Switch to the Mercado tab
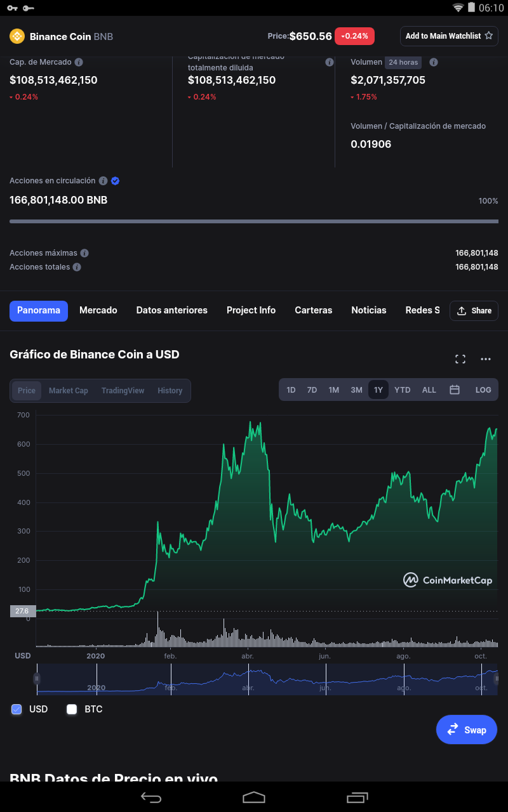Image resolution: width=508 pixels, height=812 pixels. (98, 310)
